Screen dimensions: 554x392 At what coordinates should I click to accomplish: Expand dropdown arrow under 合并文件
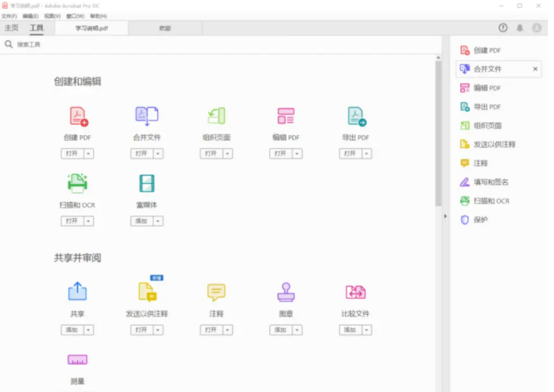pos(158,153)
